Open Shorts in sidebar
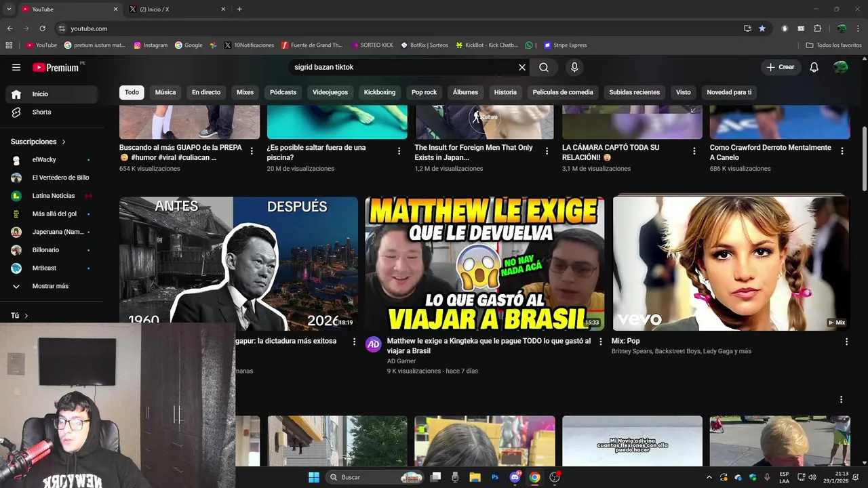This screenshot has height=488, width=868. point(52,112)
